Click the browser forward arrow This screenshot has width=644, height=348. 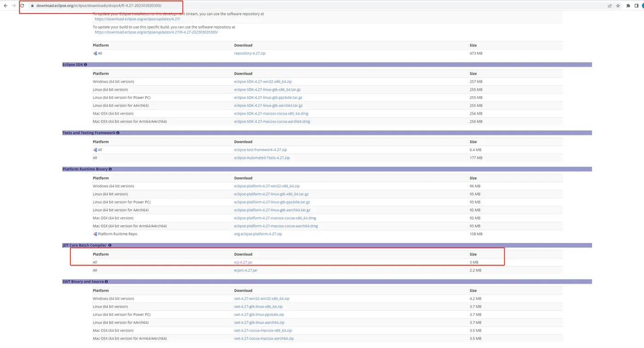(x=13, y=6)
